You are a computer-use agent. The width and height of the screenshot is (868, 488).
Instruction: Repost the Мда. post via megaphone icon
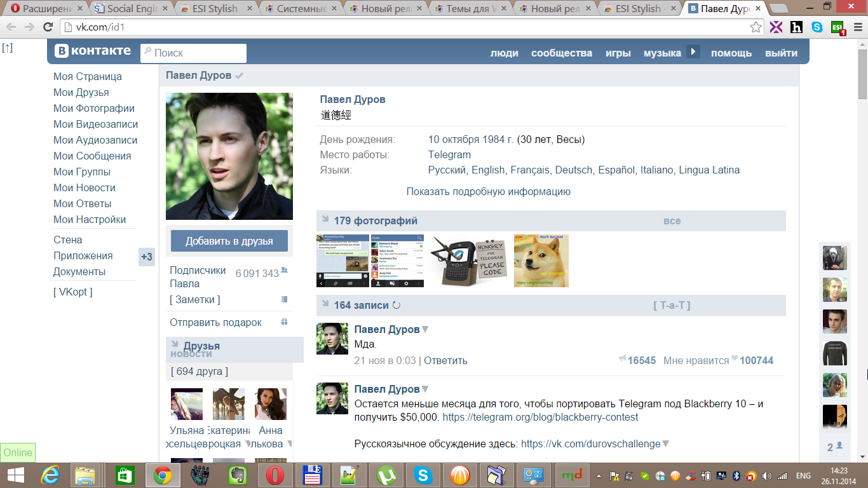click(x=623, y=359)
